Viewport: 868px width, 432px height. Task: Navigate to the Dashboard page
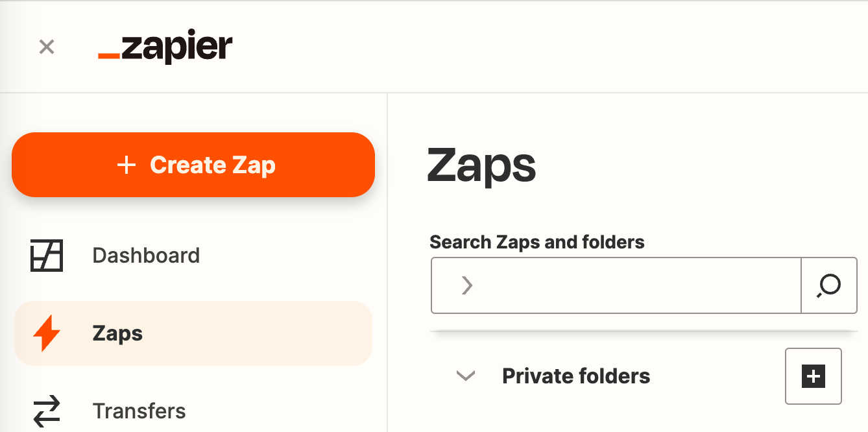(x=145, y=255)
